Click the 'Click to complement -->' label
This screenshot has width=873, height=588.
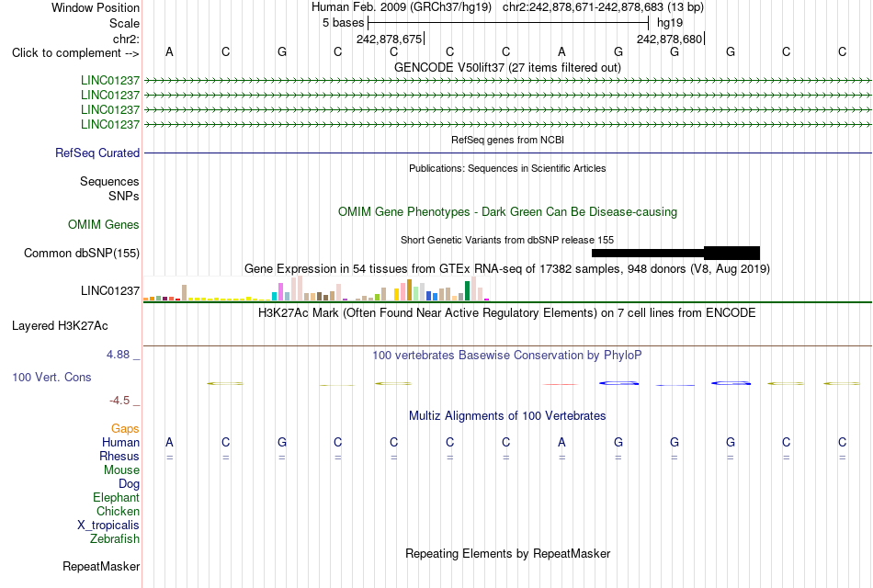pos(75,53)
